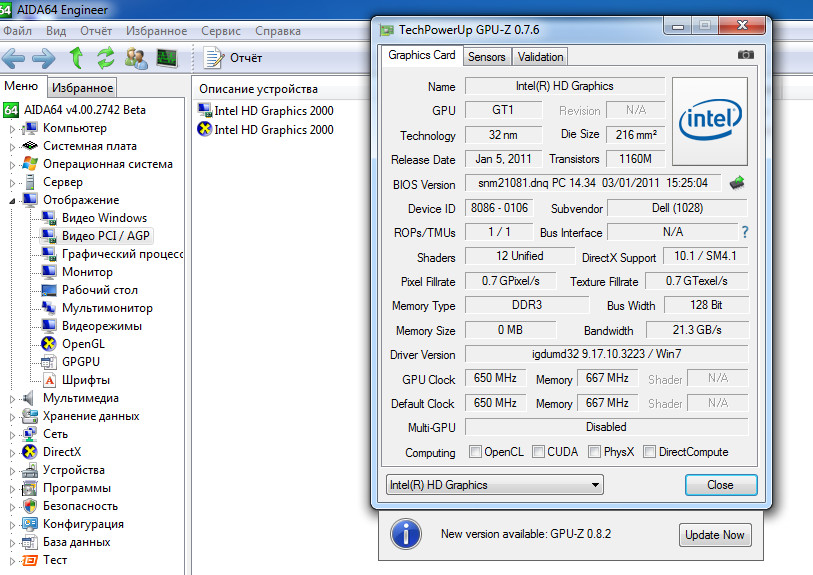
Task: Toggle the CUDA checkbox
Action: 539,452
